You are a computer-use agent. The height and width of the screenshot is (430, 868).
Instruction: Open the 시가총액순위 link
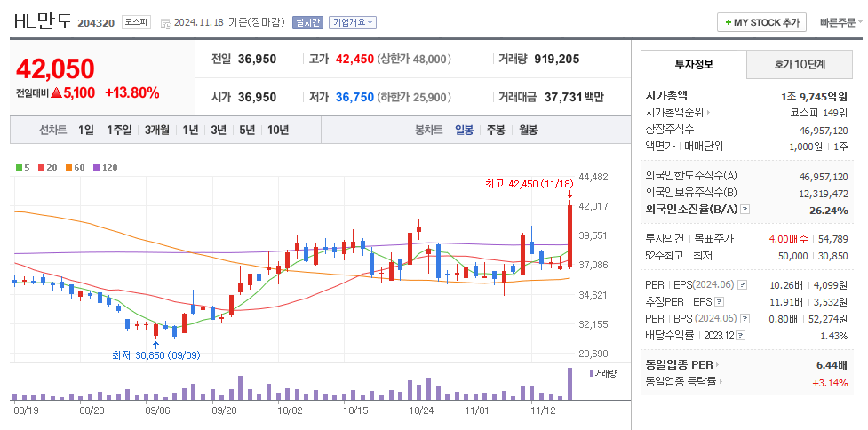pyautogui.click(x=678, y=112)
